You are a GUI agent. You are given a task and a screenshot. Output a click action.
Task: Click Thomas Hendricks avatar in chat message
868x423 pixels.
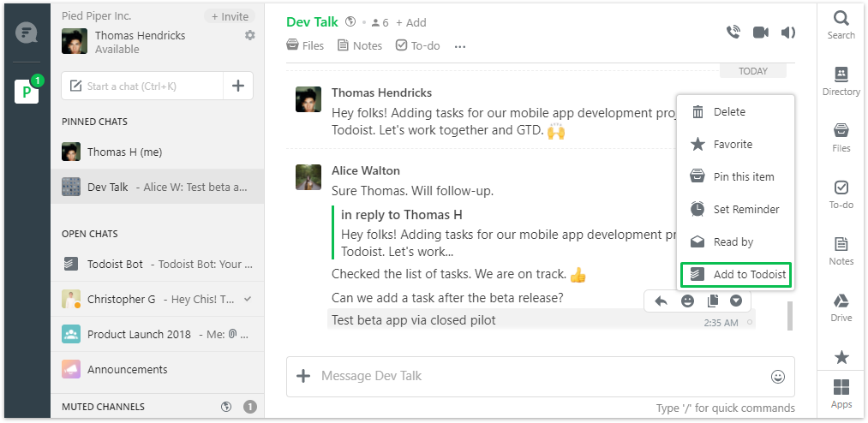(x=308, y=99)
